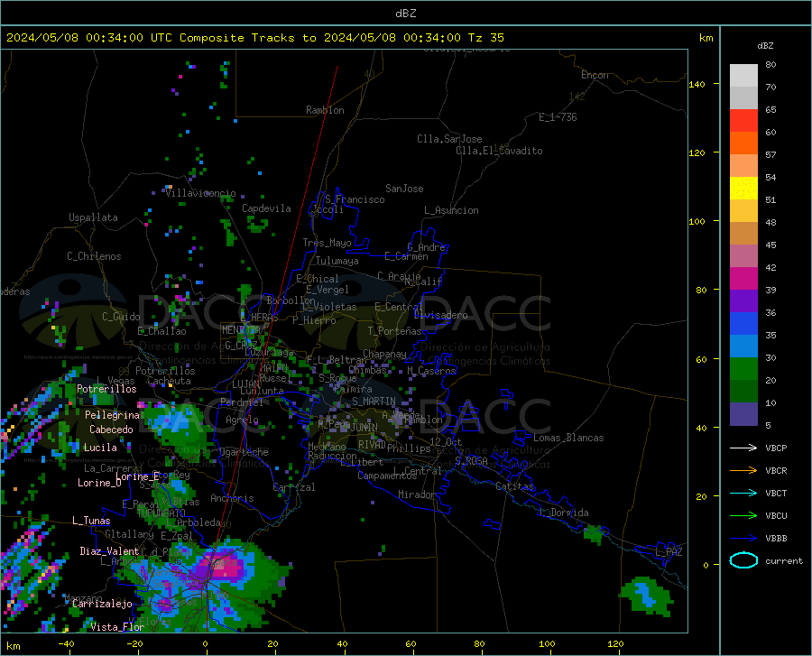Click the Tulumaya map label
This screenshot has height=656, width=812.
point(337,261)
